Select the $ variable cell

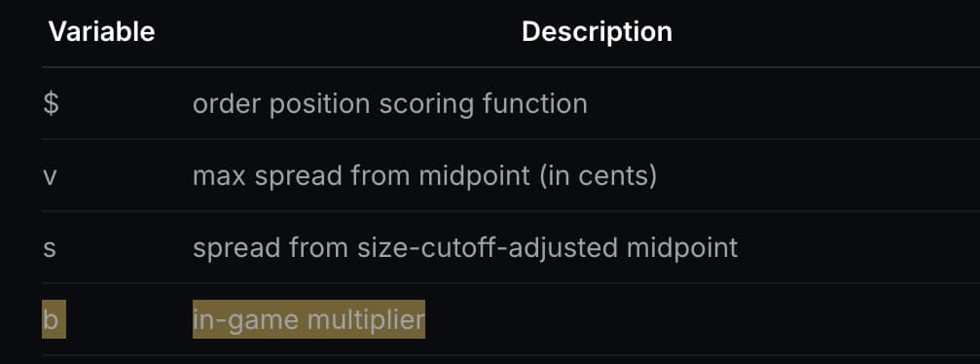(52, 104)
